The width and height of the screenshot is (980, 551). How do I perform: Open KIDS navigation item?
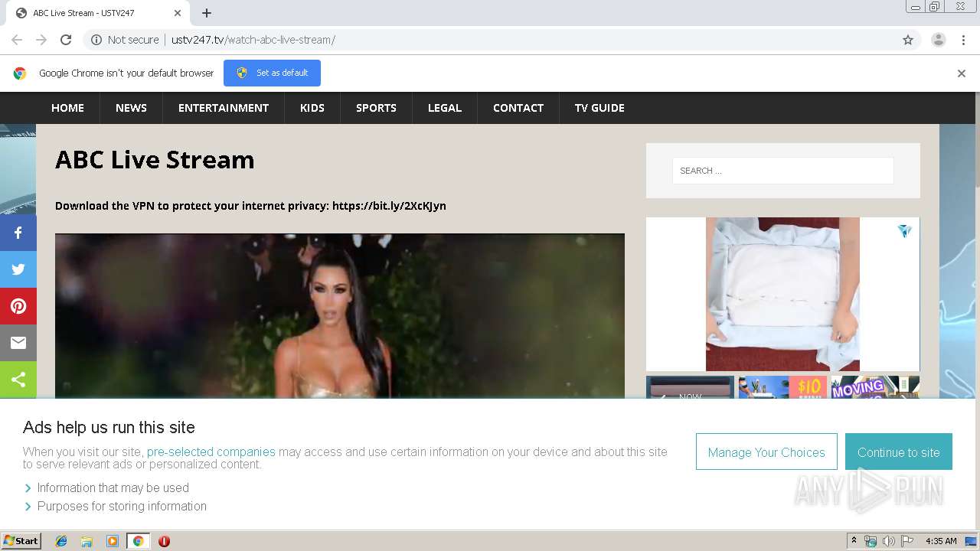(x=312, y=108)
